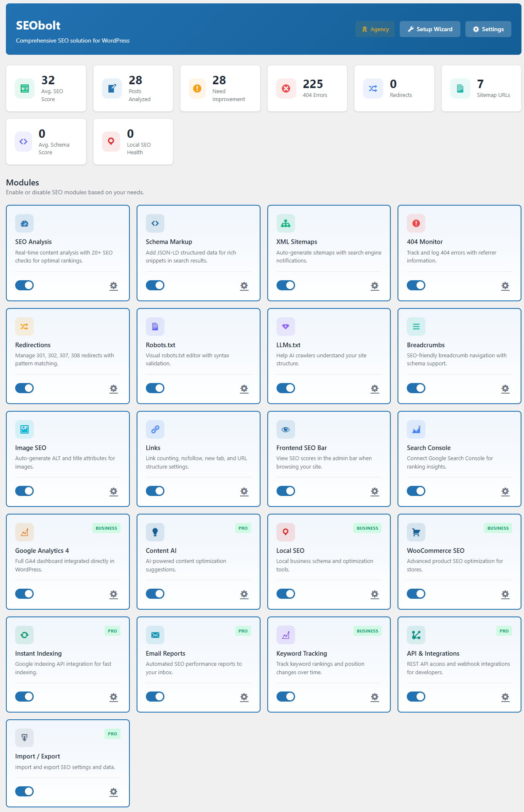Open 404 Monitor module settings gear
524x812 pixels.
click(x=505, y=286)
